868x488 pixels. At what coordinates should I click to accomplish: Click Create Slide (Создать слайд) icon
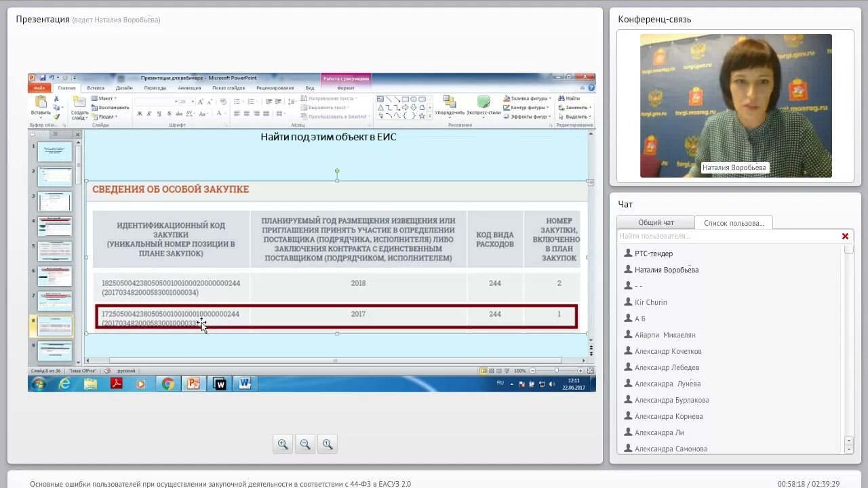click(x=79, y=102)
